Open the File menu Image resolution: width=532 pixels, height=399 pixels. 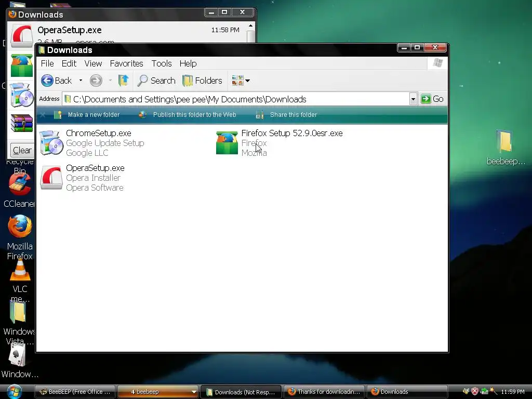click(x=47, y=63)
